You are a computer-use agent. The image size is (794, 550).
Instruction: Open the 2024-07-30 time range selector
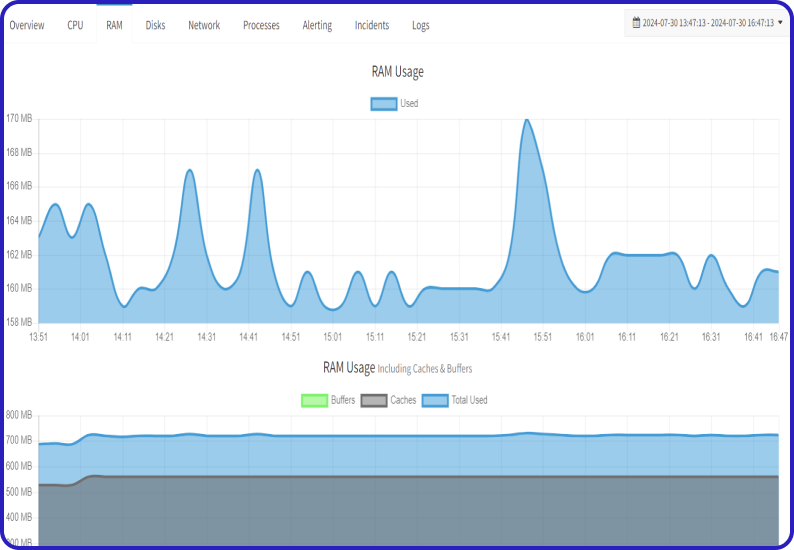[708, 22]
